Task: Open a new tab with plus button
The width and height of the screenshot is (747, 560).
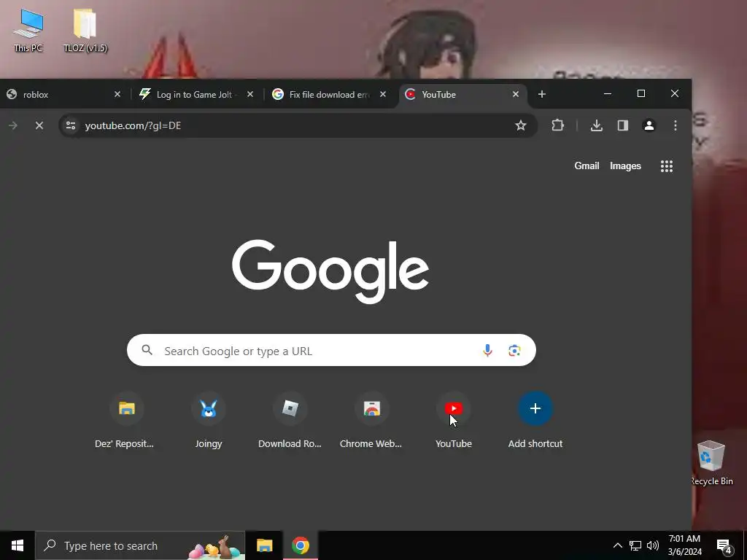Action: click(542, 94)
